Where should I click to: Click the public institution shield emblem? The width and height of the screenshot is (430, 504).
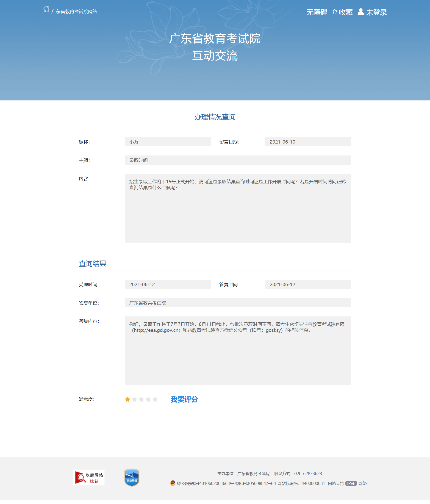[132, 477]
